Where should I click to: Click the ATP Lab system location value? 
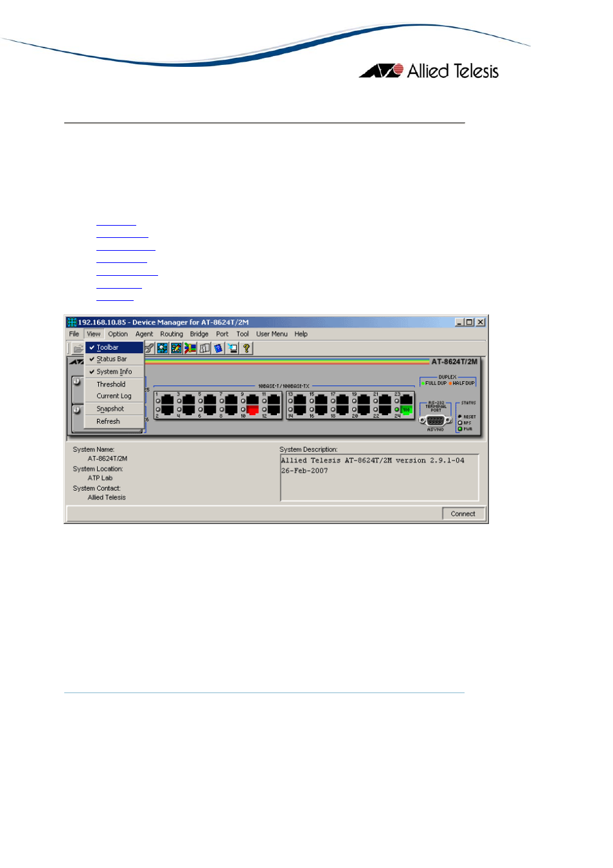click(x=100, y=478)
